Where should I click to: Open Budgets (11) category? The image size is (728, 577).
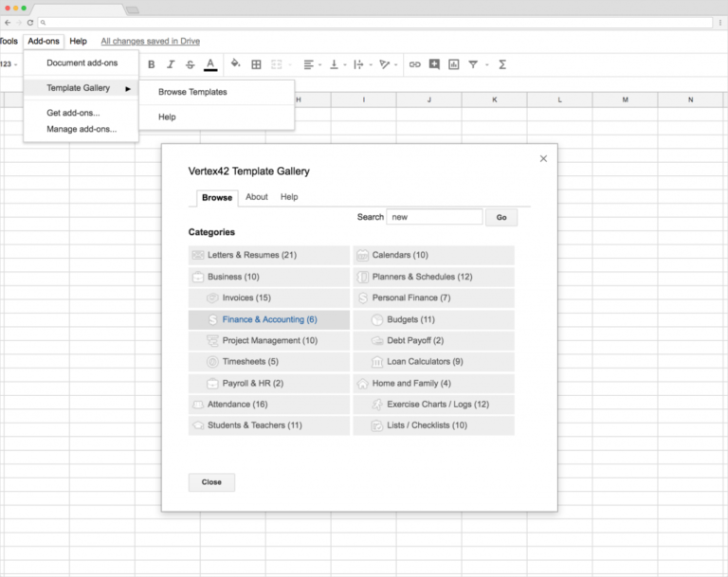coord(433,319)
